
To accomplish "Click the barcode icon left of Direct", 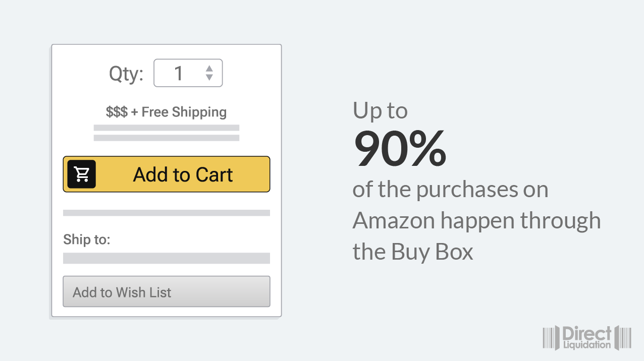I will [x=551, y=338].
